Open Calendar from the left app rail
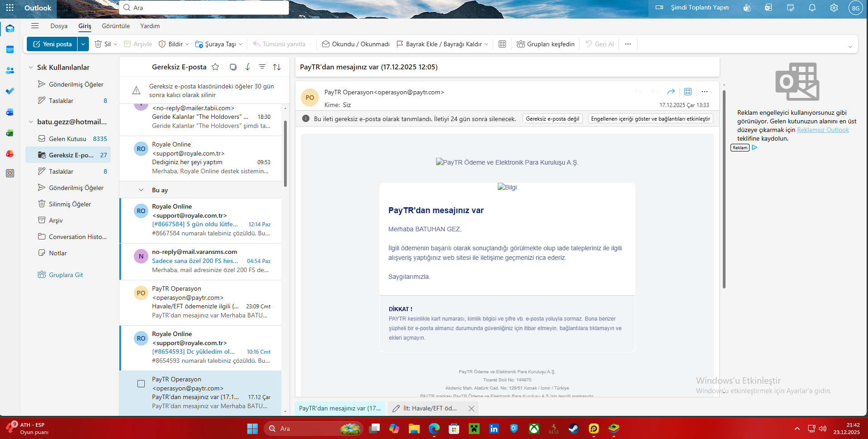This screenshot has width=868, height=439. point(10,49)
